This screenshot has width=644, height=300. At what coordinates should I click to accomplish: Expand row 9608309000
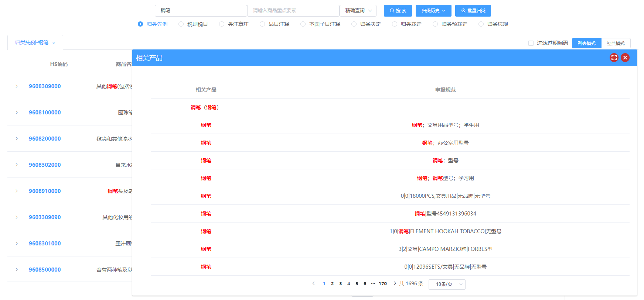[x=17, y=86]
